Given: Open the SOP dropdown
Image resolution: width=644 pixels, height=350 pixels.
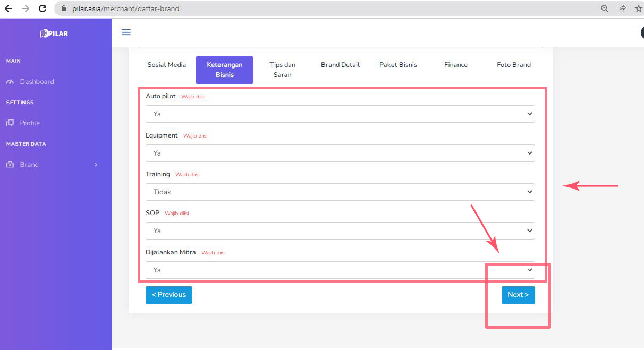Looking at the screenshot, I should (x=340, y=231).
